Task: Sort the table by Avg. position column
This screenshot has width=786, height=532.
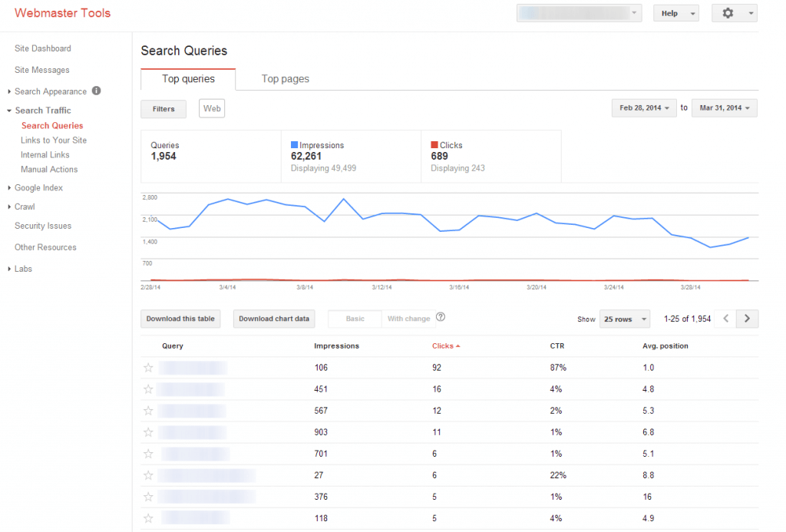Action: 665,346
